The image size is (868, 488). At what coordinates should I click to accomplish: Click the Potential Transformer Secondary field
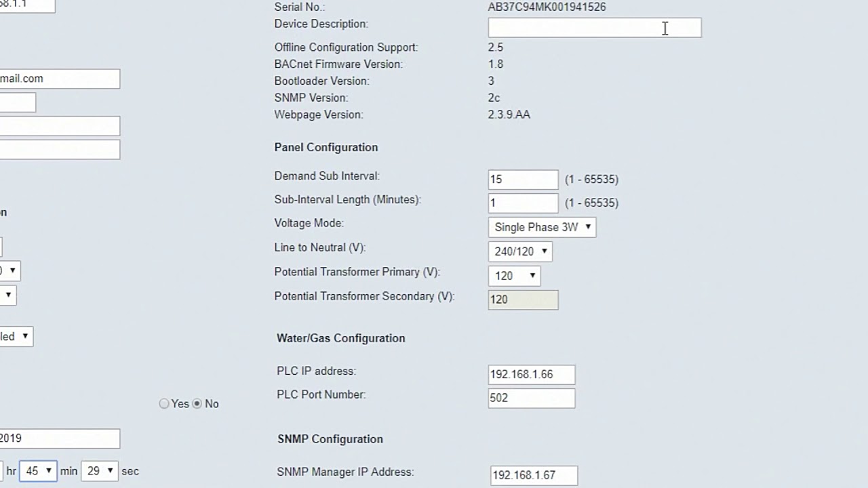523,300
